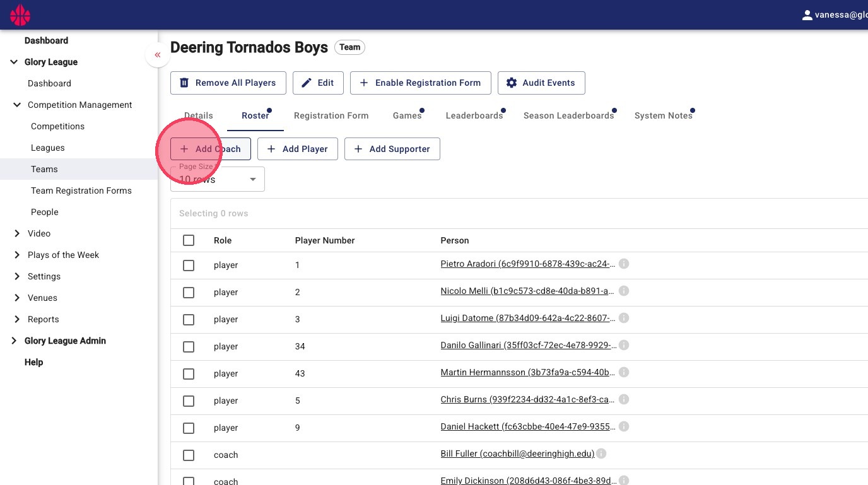Toggle the select-all rows checkbox

tap(189, 240)
